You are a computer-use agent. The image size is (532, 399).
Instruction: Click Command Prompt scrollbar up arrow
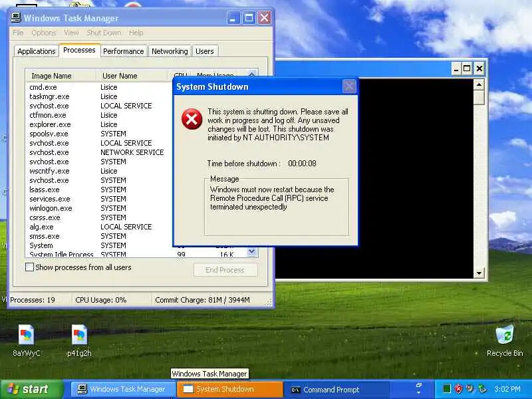479,84
